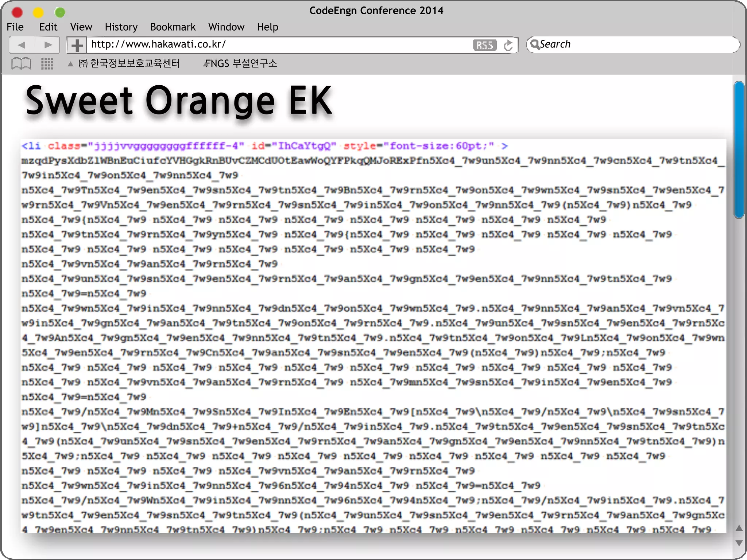Open the Edit menu
This screenshot has height=560, width=747.
tap(48, 27)
